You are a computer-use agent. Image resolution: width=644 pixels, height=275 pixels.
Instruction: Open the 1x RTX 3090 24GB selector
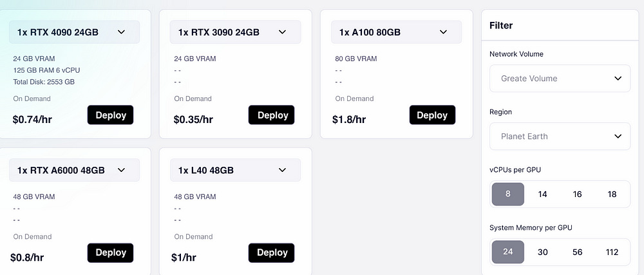(235, 32)
